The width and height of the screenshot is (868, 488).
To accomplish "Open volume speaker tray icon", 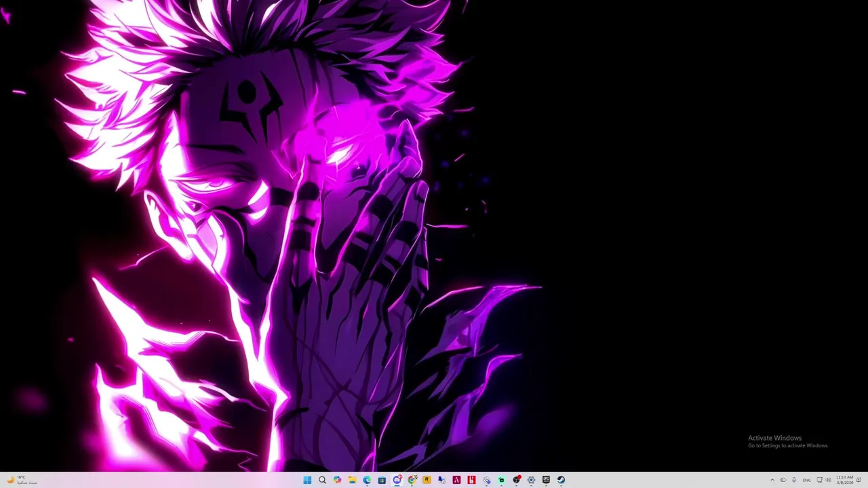I will [x=828, y=480].
